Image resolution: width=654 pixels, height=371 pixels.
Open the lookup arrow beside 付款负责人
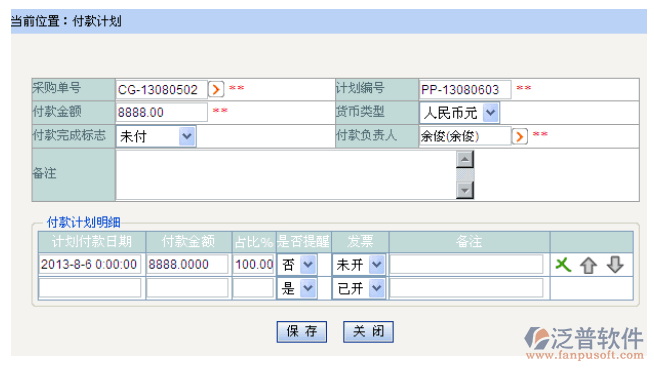coord(519,136)
